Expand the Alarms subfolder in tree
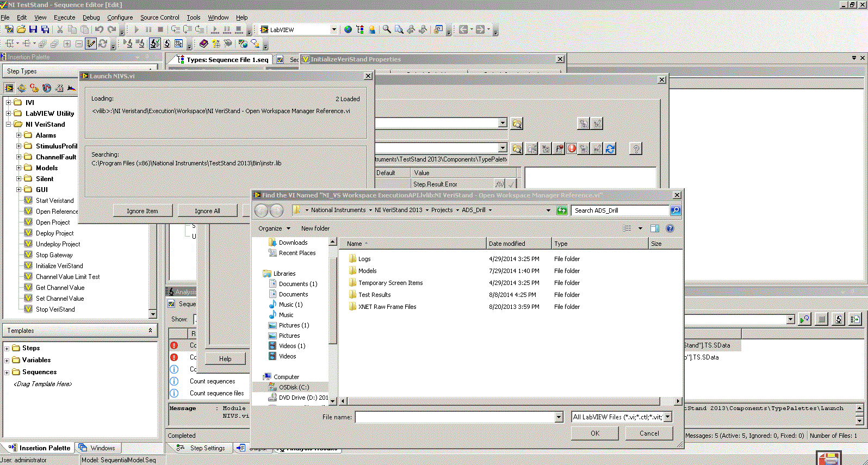The height and width of the screenshot is (465, 868). [18, 135]
